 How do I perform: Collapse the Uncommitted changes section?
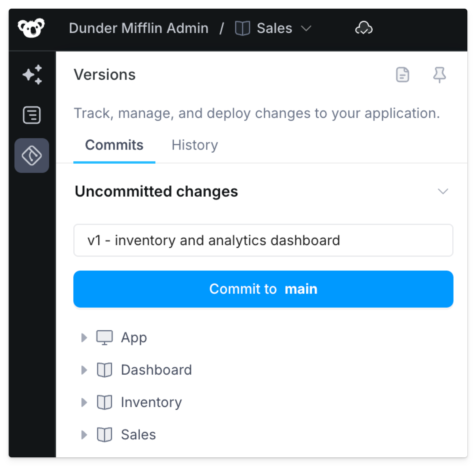point(442,191)
